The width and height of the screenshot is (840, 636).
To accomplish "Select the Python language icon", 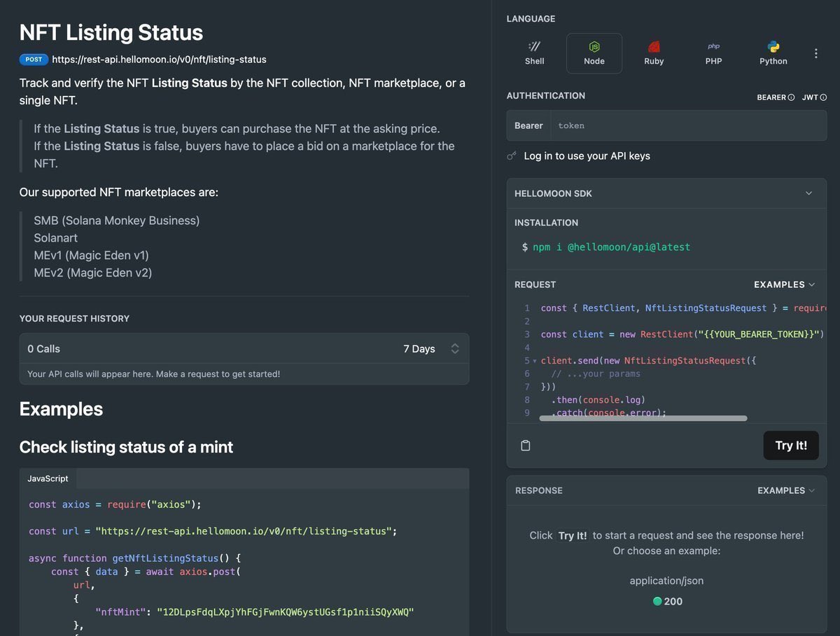I will point(773,53).
